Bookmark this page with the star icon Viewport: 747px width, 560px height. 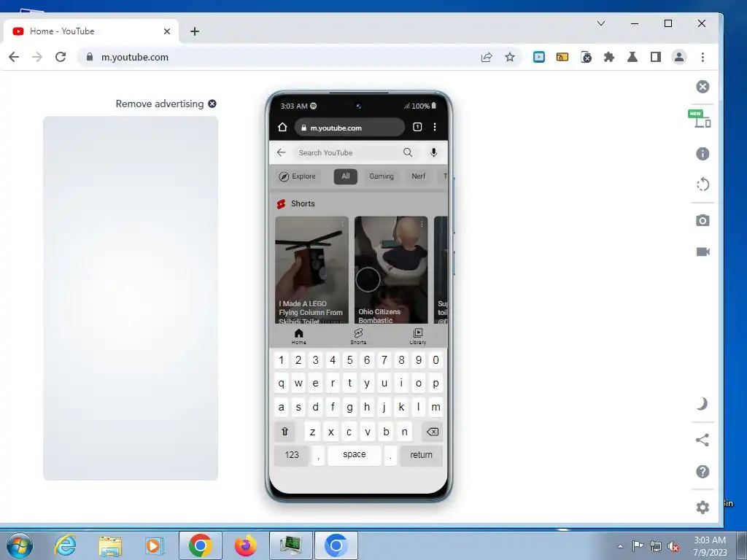pyautogui.click(x=510, y=57)
